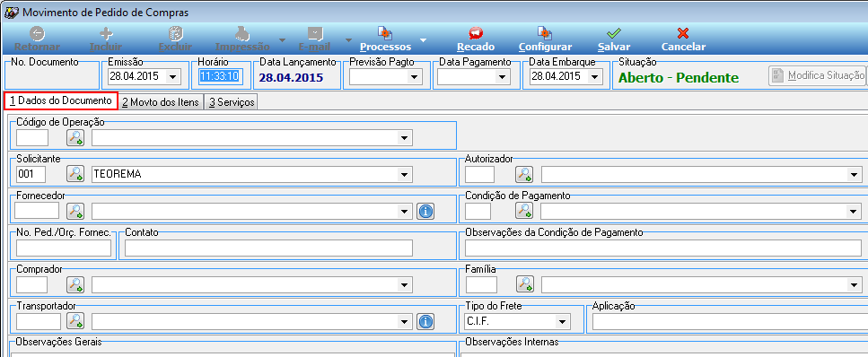Viewport: 868px width, 357px height.
Task: Expand the Família combo box
Action: tap(855, 285)
